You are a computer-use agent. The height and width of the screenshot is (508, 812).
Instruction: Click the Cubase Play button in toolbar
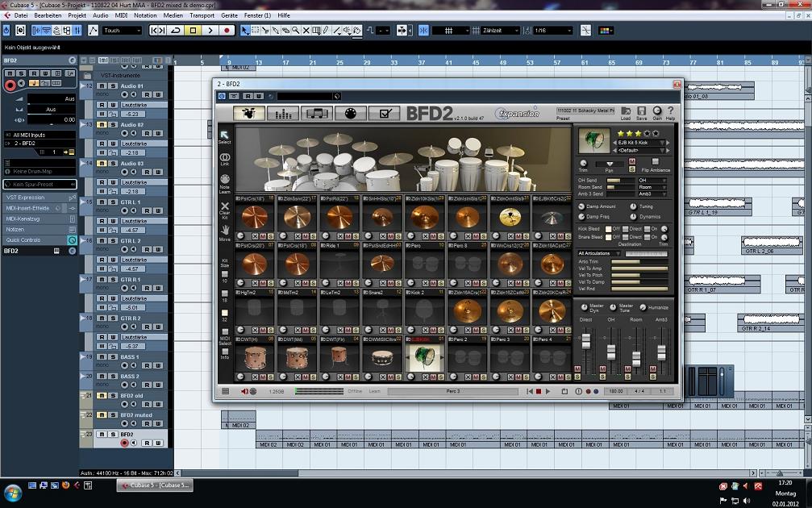(210, 31)
